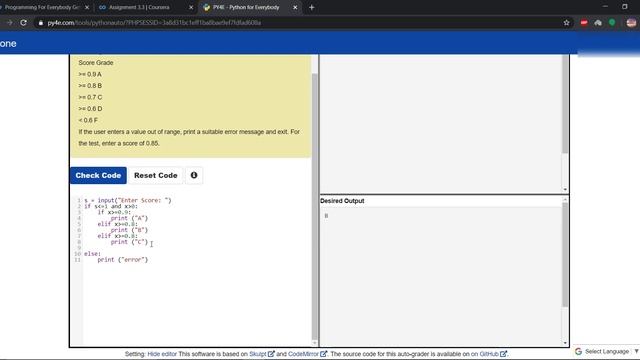Click the site lock icon in address bar
The height and width of the screenshot is (360, 640).
pyautogui.click(x=40, y=23)
